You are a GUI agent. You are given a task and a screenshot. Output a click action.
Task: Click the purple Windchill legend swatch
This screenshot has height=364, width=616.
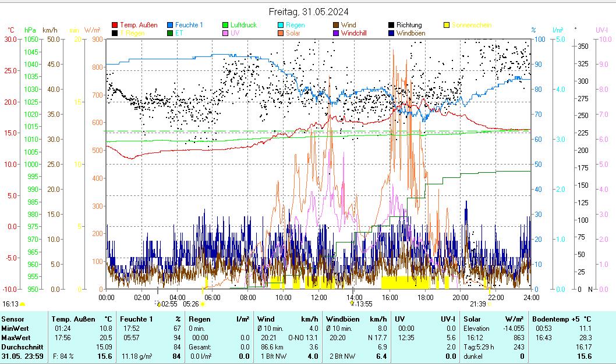click(x=336, y=33)
